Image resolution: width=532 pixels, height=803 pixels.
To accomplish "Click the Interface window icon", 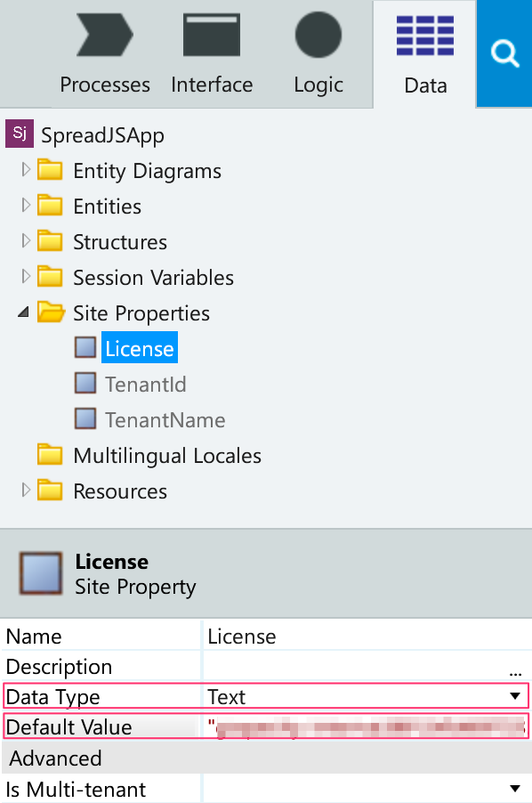I will [211, 35].
